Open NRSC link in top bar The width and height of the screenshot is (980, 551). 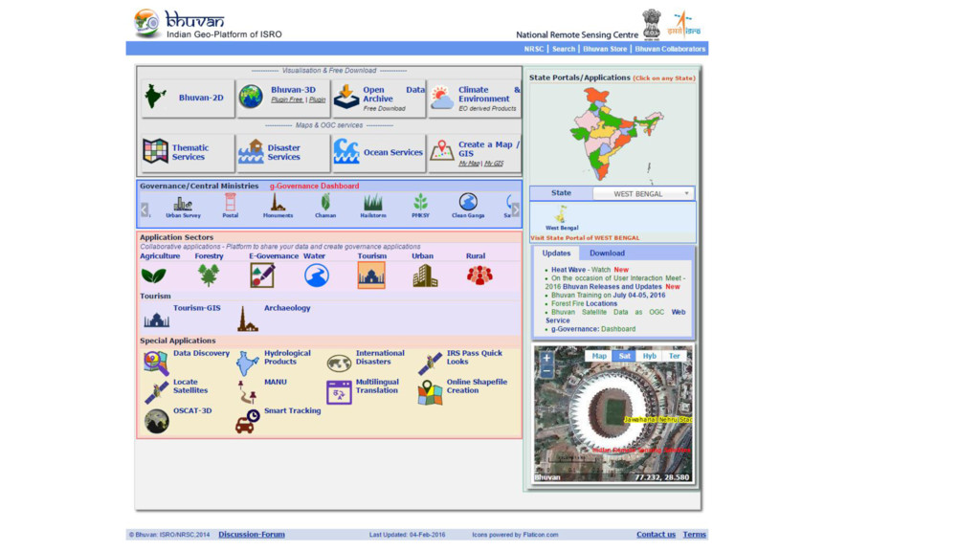pyautogui.click(x=534, y=49)
